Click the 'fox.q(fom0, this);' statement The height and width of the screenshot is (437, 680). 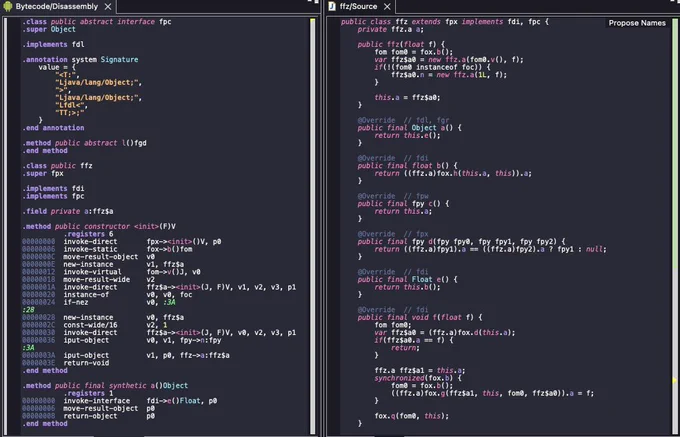(x=412, y=416)
